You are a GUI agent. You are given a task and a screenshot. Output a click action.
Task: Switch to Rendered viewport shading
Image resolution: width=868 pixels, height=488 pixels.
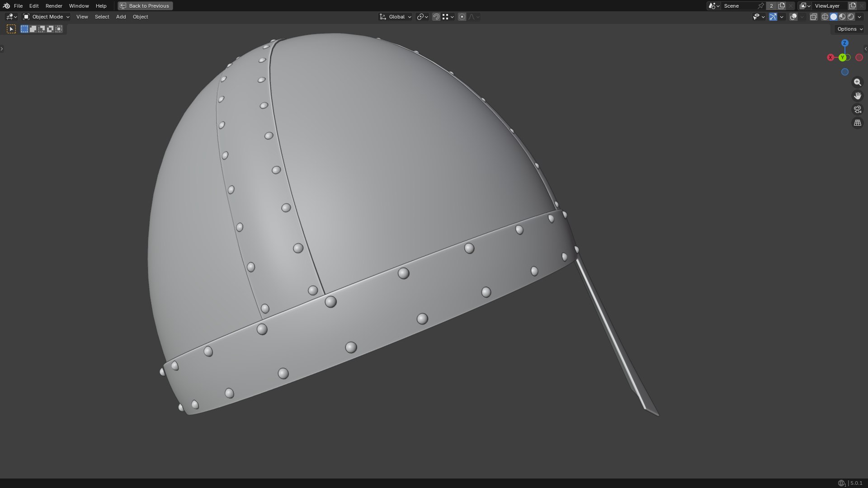[x=851, y=17]
